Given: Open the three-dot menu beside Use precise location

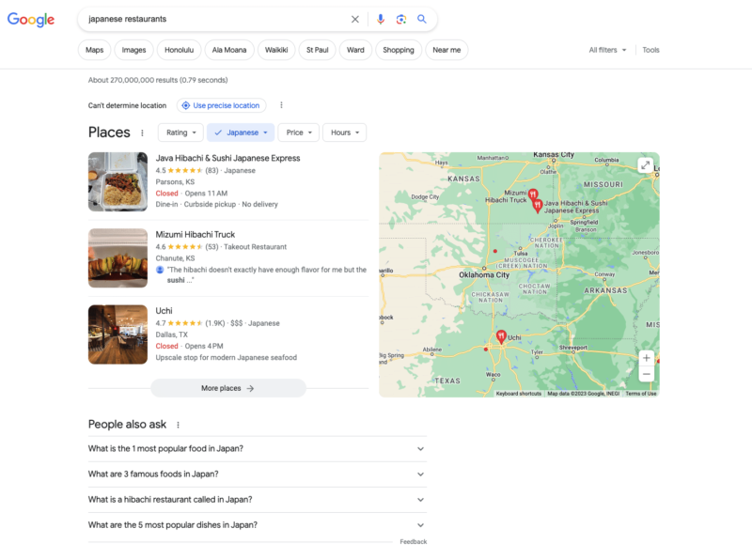Looking at the screenshot, I should click(281, 105).
